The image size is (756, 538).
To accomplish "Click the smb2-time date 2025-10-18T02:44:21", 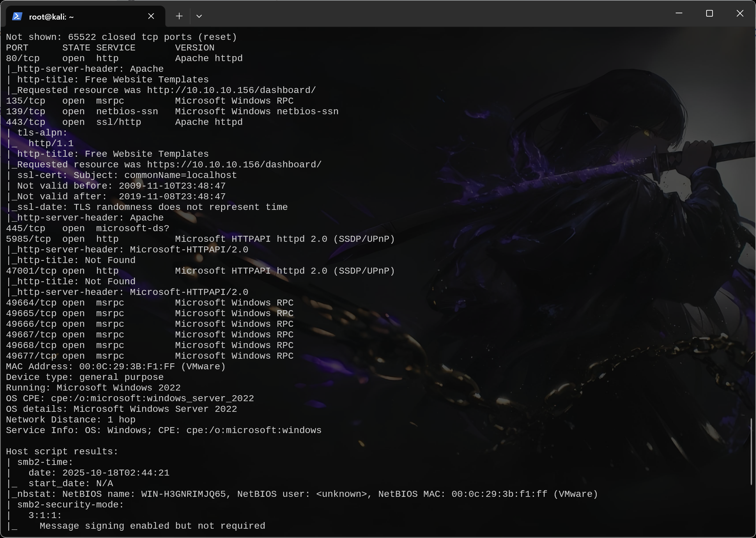I will pyautogui.click(x=116, y=473).
